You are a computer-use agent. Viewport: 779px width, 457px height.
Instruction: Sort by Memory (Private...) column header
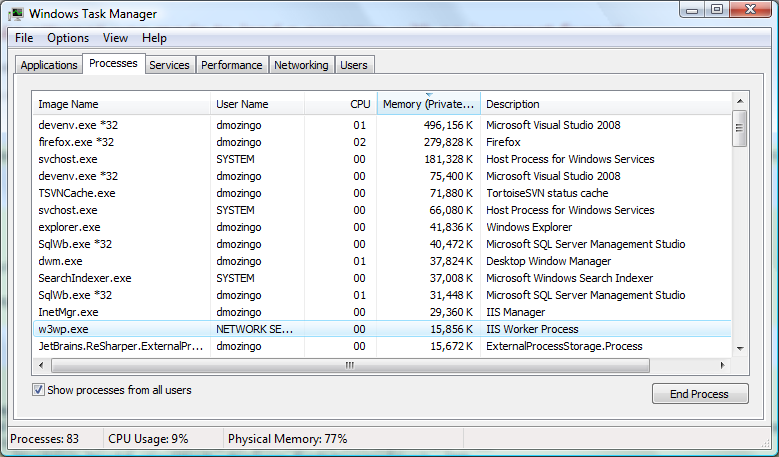(x=429, y=104)
